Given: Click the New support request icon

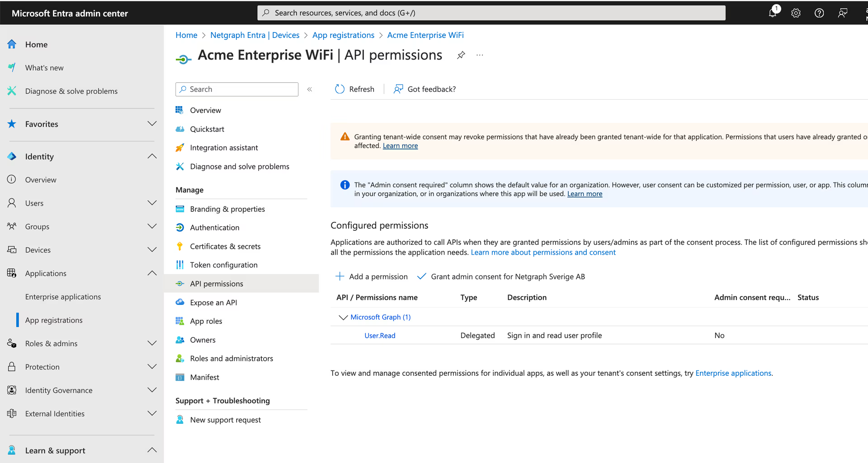Looking at the screenshot, I should (x=179, y=420).
